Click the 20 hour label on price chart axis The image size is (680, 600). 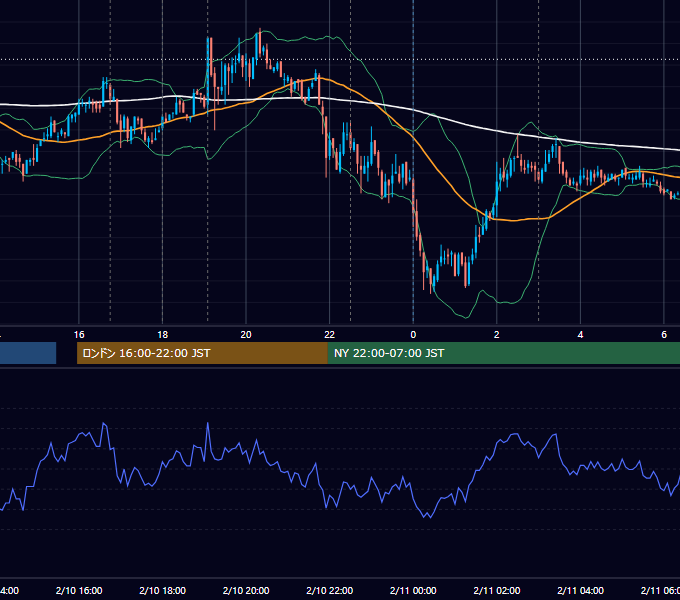click(x=246, y=335)
